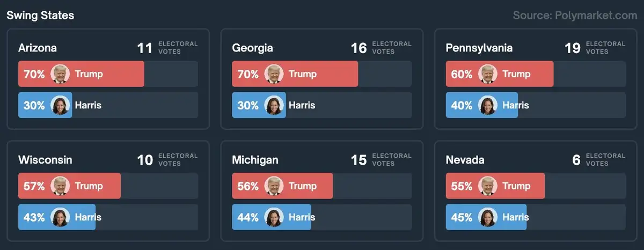This screenshot has width=644, height=250.
Task: Click the Harris avatar in the Arizona card
Action: (x=60, y=105)
